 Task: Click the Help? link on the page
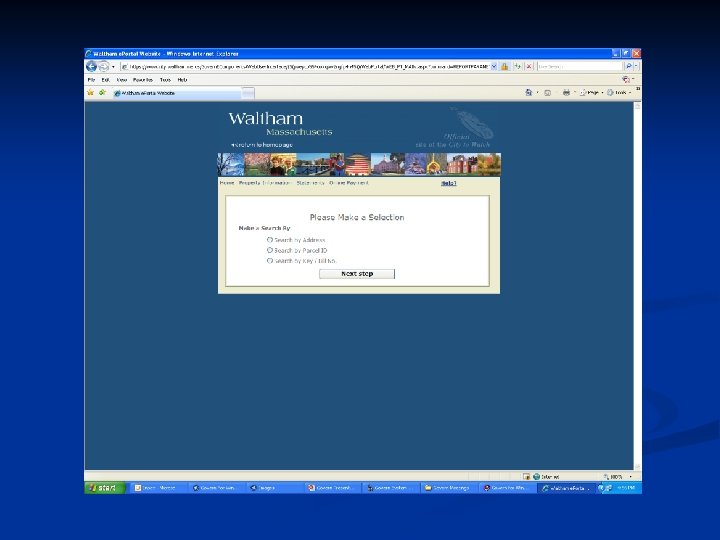[x=449, y=183]
